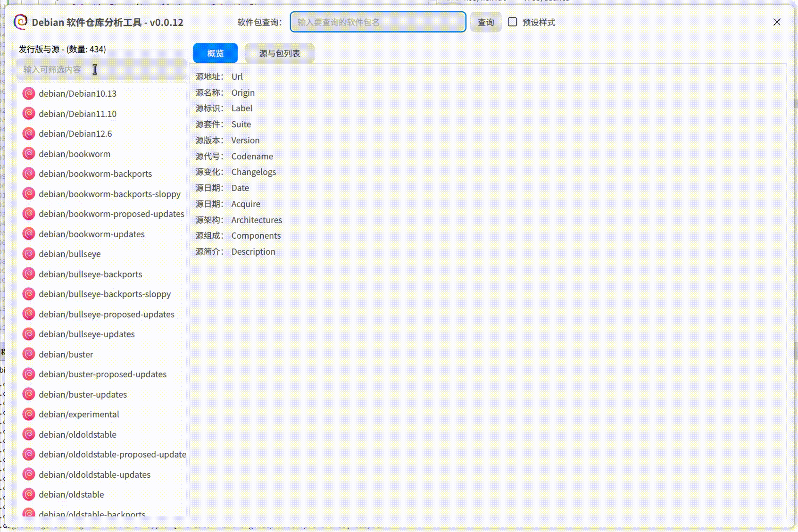
Task: Click the swirl icon of the debian/bullseye row
Action: (29, 254)
